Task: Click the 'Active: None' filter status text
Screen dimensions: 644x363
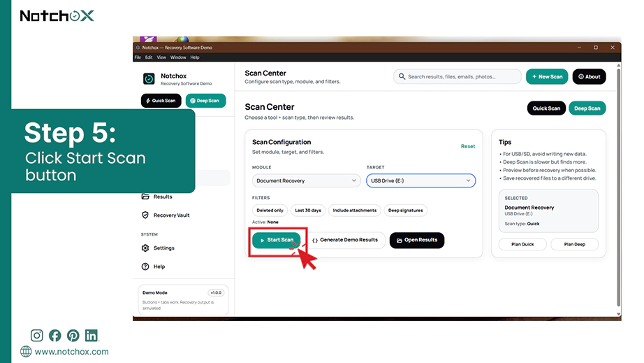Action: [x=265, y=222]
